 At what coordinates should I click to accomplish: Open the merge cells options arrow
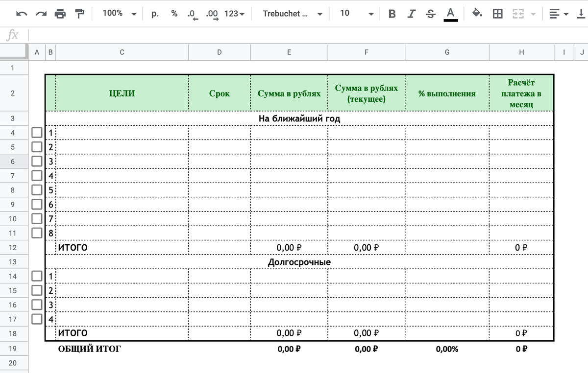pos(533,14)
